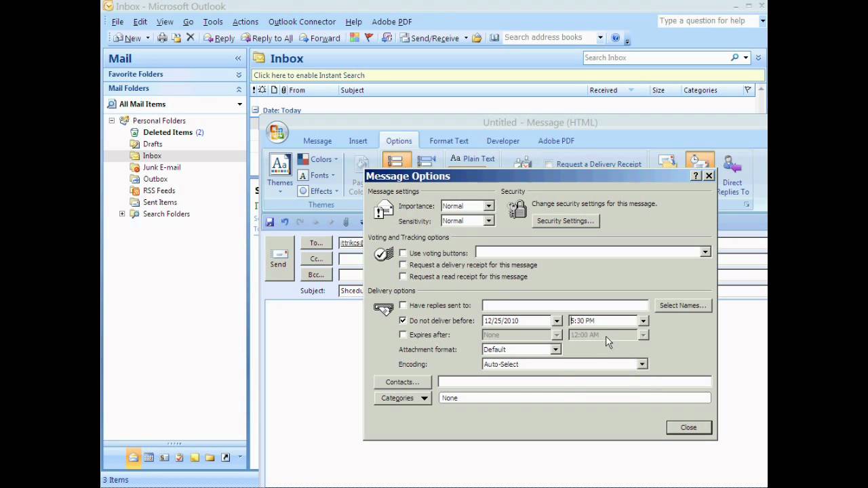Click the Office button in message window
The image size is (868, 488).
(x=277, y=132)
